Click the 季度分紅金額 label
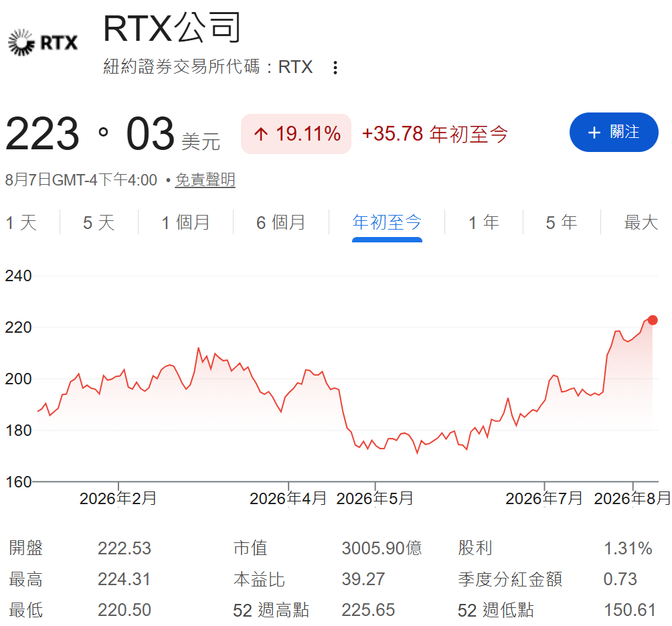672x626 pixels. [x=510, y=579]
